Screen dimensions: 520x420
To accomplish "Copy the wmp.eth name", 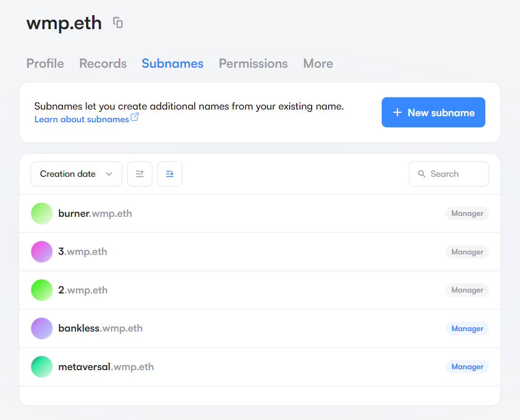I will [118, 23].
